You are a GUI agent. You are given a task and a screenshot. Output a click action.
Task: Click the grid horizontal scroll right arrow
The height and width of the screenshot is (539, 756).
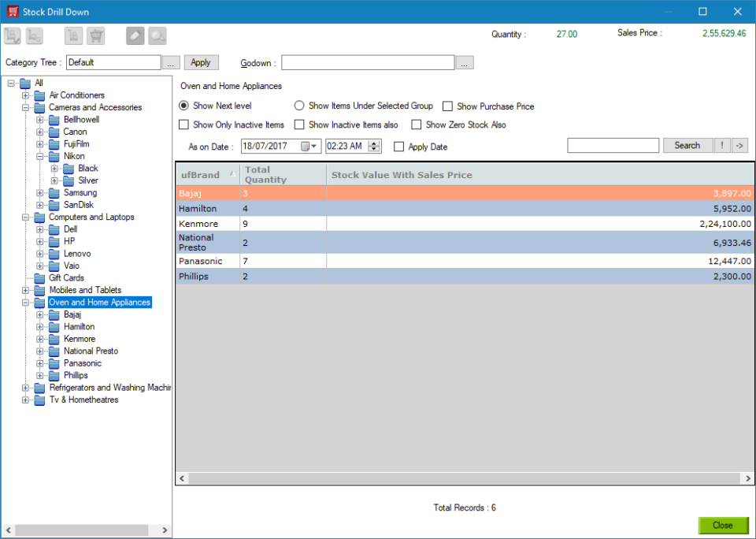click(x=748, y=478)
